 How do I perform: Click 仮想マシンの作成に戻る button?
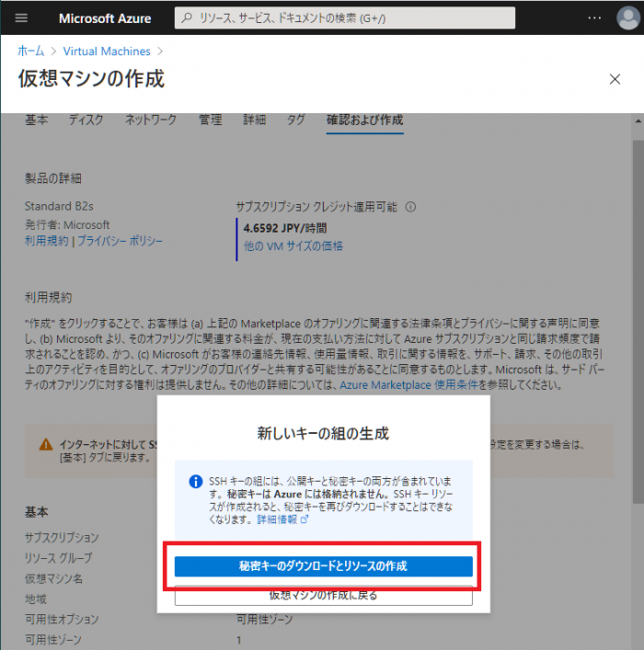point(323,596)
